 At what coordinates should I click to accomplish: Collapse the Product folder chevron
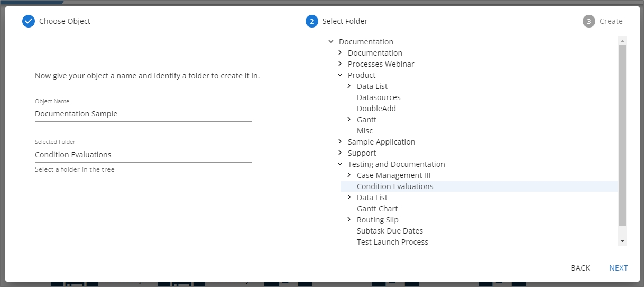[340, 75]
